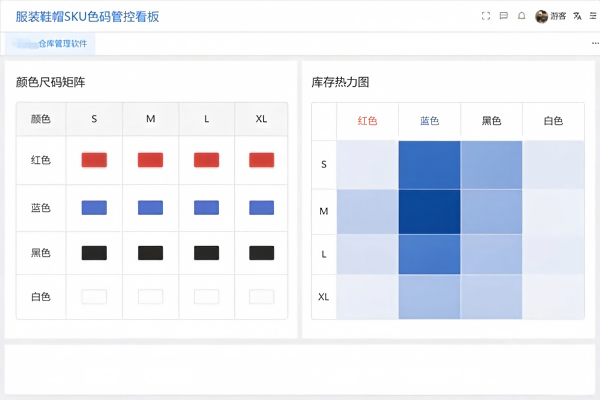Image resolution: width=600 pixels, height=400 pixels.
Task: Click the L row label in heatmap
Action: [324, 254]
